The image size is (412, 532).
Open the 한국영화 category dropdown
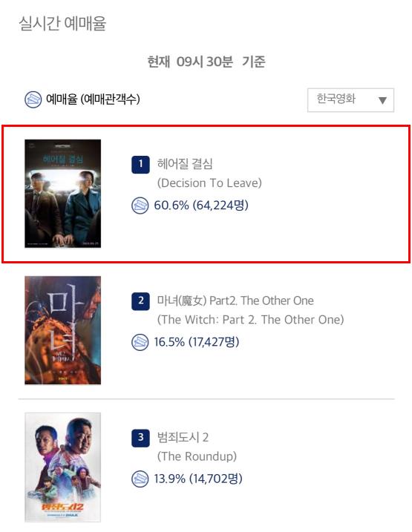tap(350, 100)
